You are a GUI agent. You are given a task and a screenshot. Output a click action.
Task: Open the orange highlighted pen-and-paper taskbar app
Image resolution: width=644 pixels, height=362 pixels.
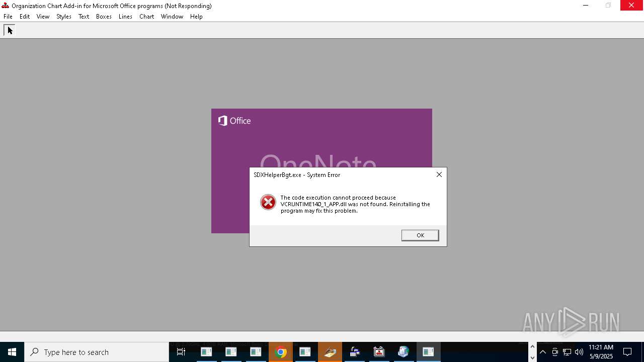pyautogui.click(x=330, y=352)
